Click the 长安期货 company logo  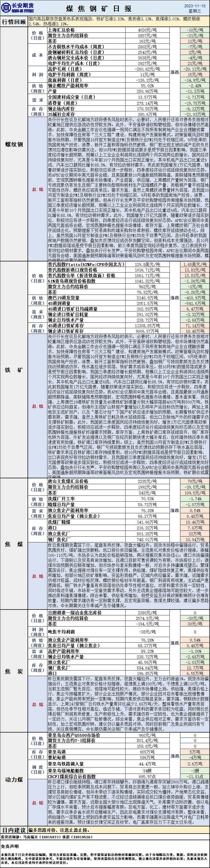point(17,8)
